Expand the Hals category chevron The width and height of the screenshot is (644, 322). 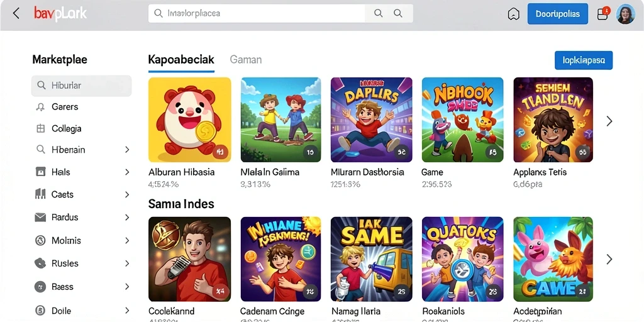click(x=127, y=172)
